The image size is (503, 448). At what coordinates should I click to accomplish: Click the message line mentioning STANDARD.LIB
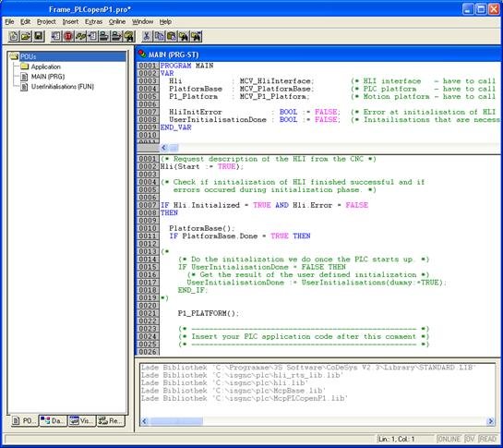(308, 367)
